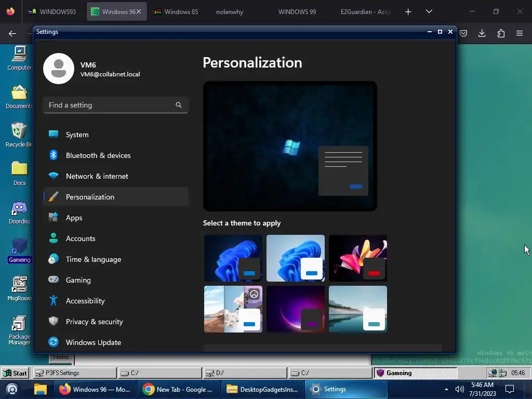Open Accounts settings category
The height and width of the screenshot is (399, 532).
[115, 238]
